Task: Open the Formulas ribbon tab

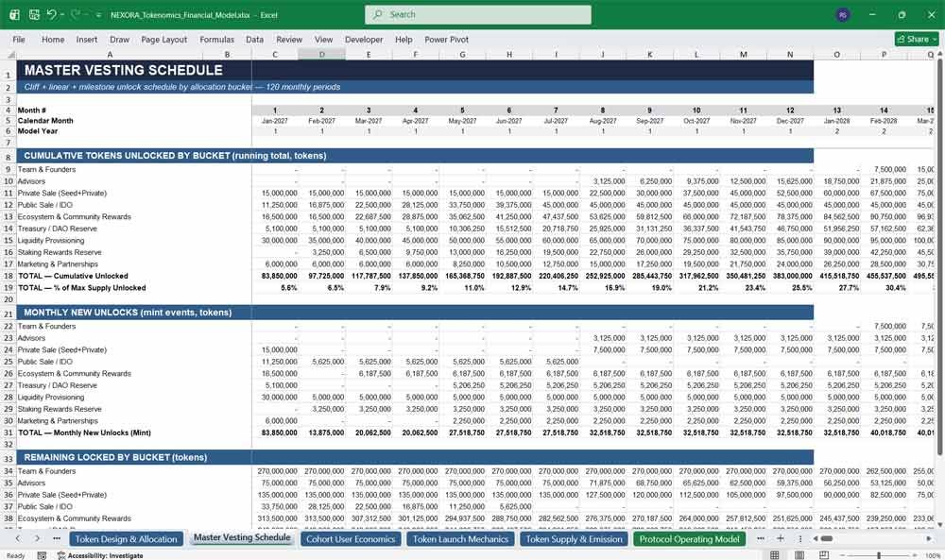Action: click(x=217, y=39)
